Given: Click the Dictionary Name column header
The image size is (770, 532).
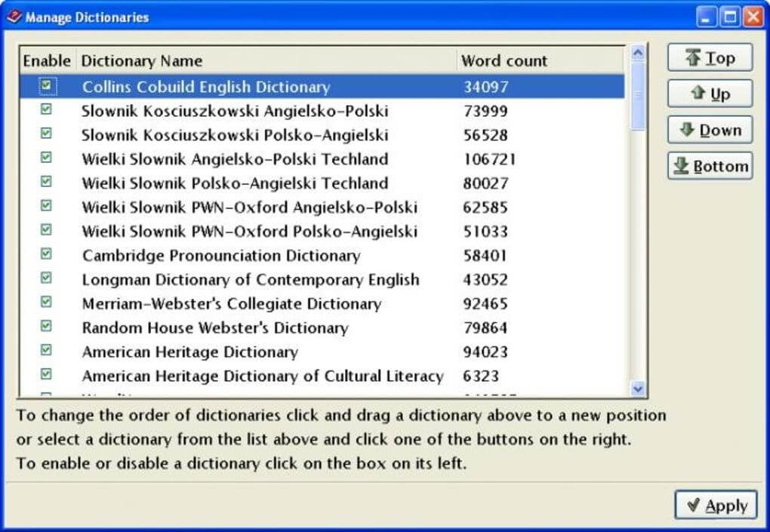Looking at the screenshot, I should 142,60.
